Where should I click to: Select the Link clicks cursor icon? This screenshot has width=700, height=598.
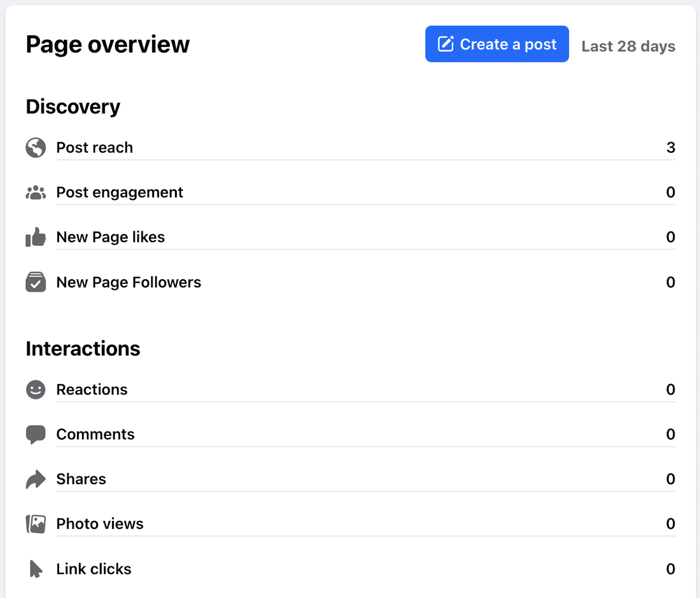click(x=35, y=569)
